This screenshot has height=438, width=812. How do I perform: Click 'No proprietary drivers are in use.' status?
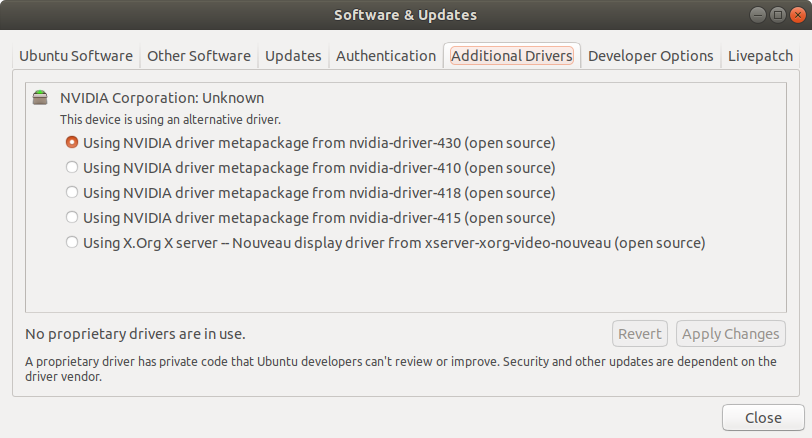135,334
